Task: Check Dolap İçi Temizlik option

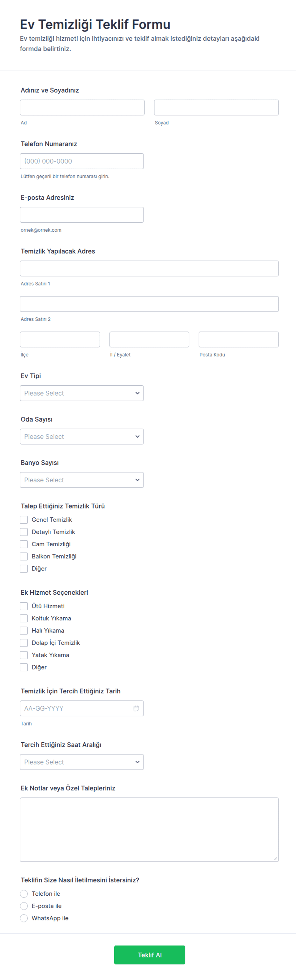Action: click(24, 642)
